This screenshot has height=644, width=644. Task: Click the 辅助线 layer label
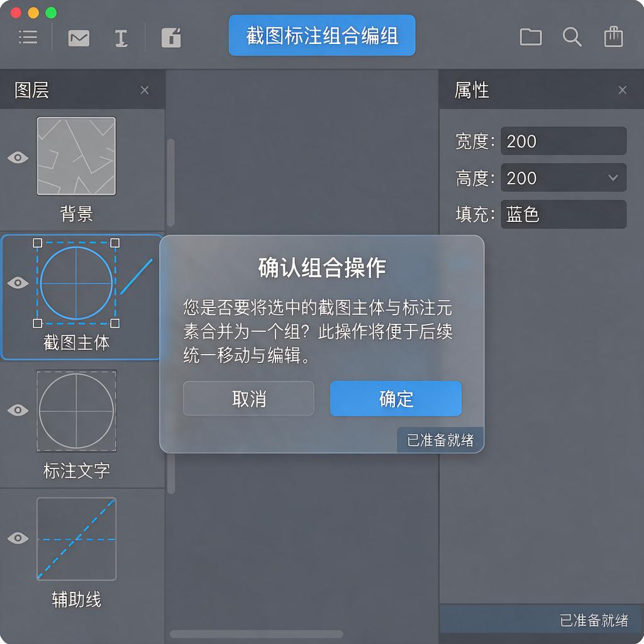76,599
